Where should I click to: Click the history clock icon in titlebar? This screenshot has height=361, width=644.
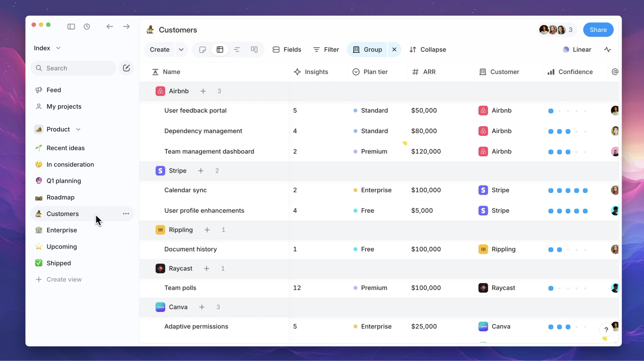click(x=87, y=26)
